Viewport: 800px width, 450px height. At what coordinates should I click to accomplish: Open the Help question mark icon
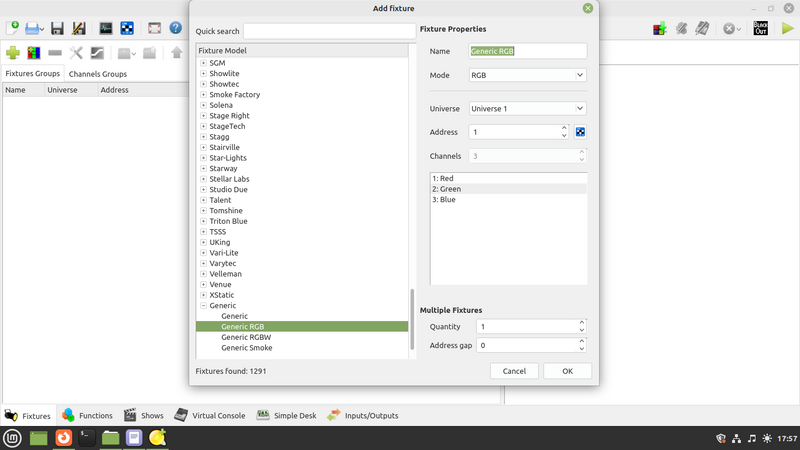pyautogui.click(x=176, y=28)
